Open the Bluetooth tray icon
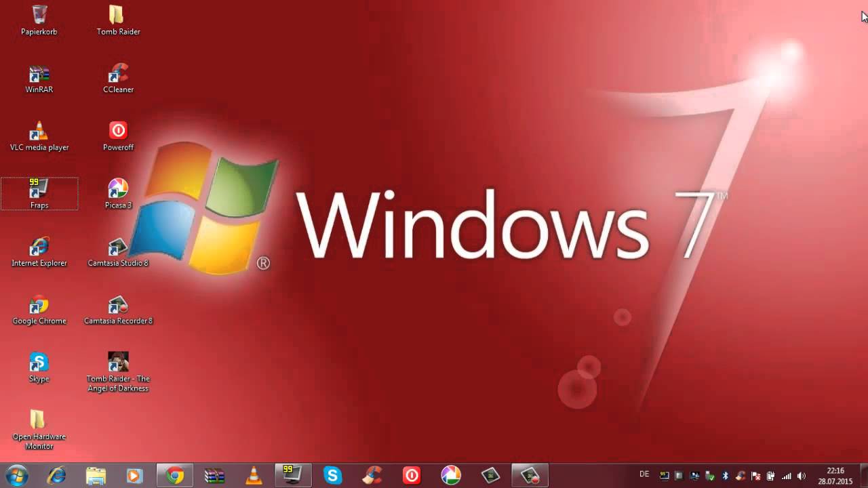This screenshot has height=488, width=868. (x=725, y=476)
